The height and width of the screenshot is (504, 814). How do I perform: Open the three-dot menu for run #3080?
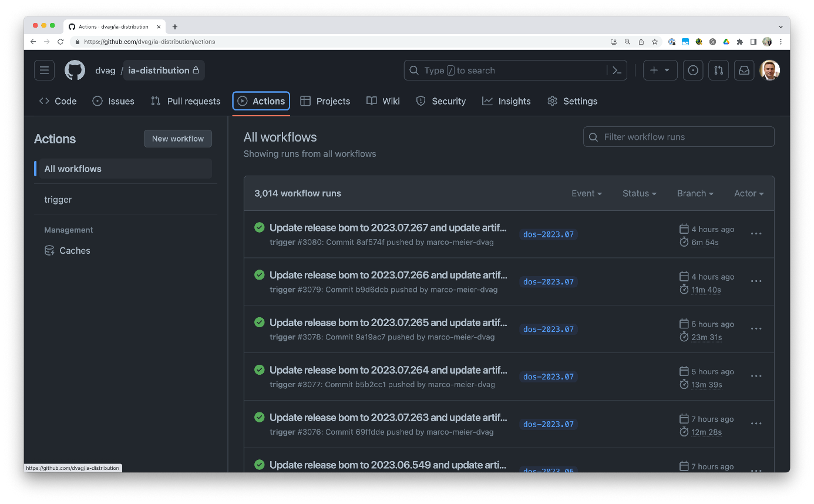(756, 234)
